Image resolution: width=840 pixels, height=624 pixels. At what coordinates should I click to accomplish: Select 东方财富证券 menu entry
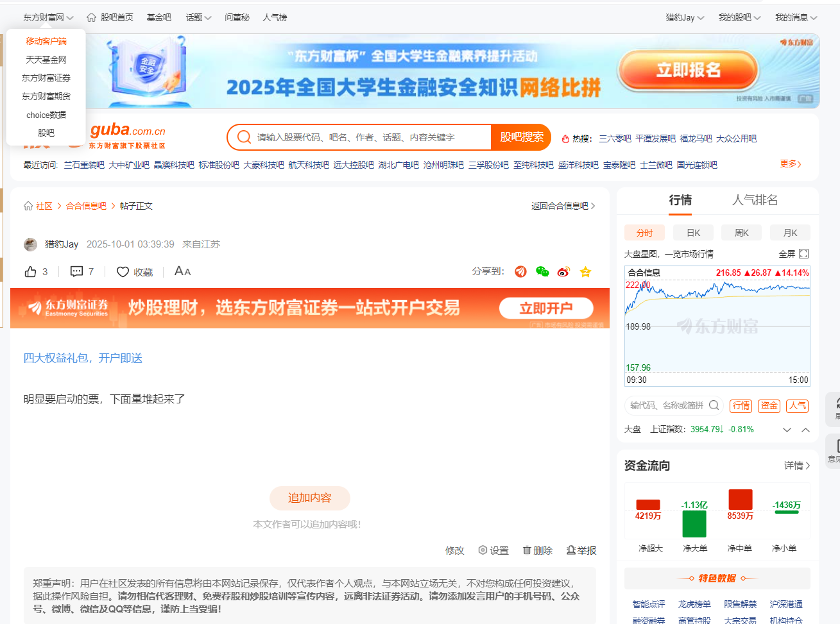(46, 78)
